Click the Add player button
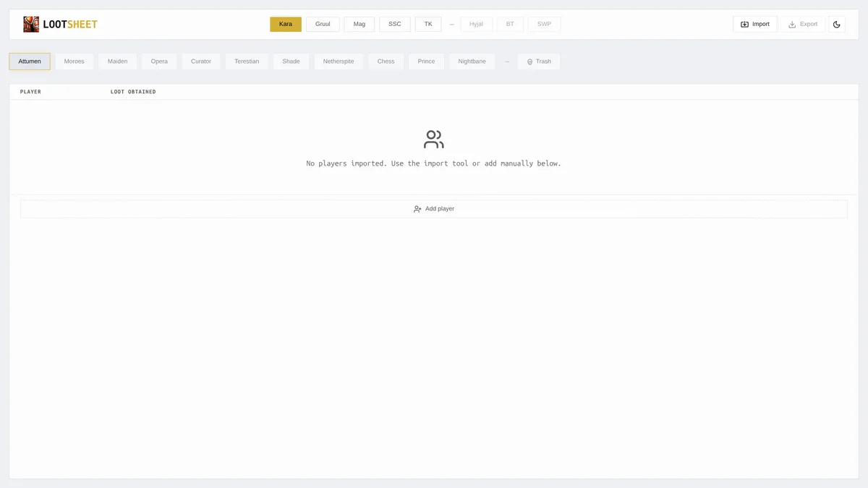Screen dimensions: 868x488 click(434, 209)
